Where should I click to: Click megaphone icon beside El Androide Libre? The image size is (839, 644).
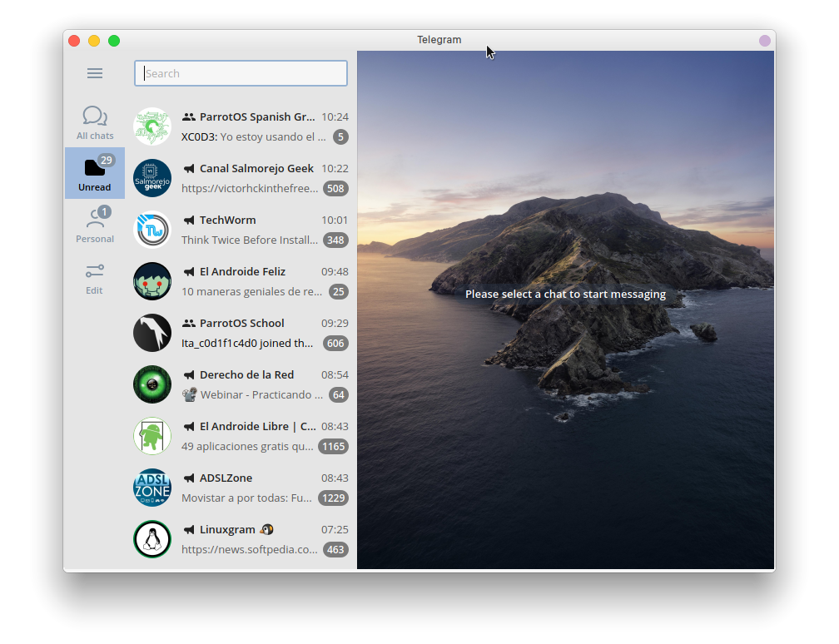[188, 426]
